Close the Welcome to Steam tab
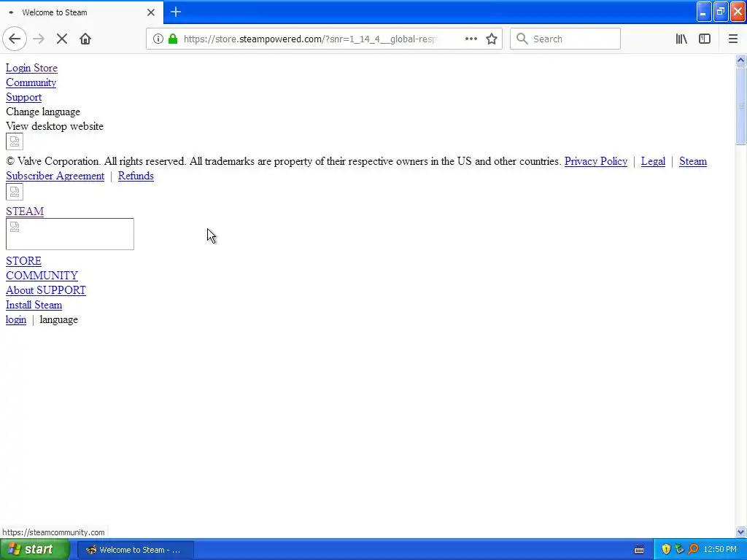This screenshot has height=560, width=747. 151,12
